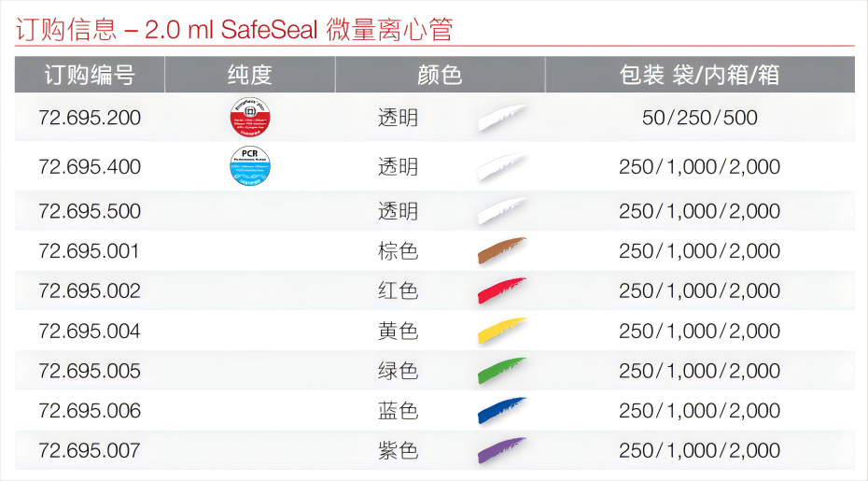The width and height of the screenshot is (868, 481).
Task: Click order number 72.695.007
Action: pyautogui.click(x=90, y=451)
